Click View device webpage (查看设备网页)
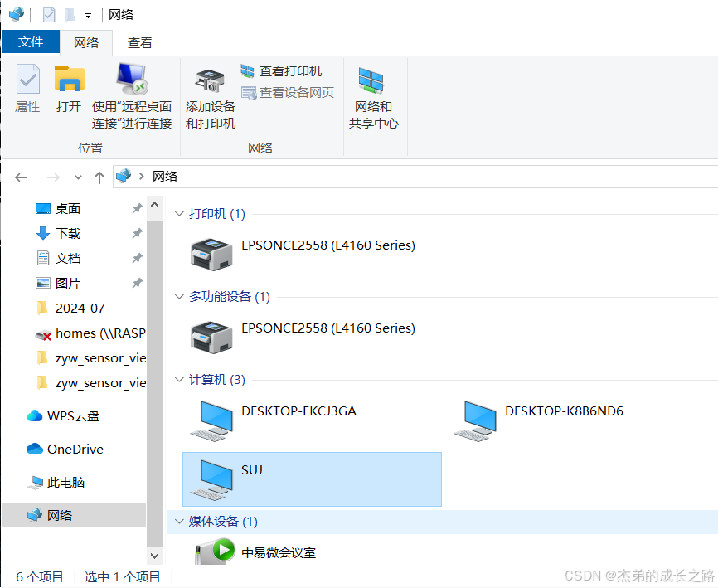718x588 pixels. pyautogui.click(x=288, y=93)
